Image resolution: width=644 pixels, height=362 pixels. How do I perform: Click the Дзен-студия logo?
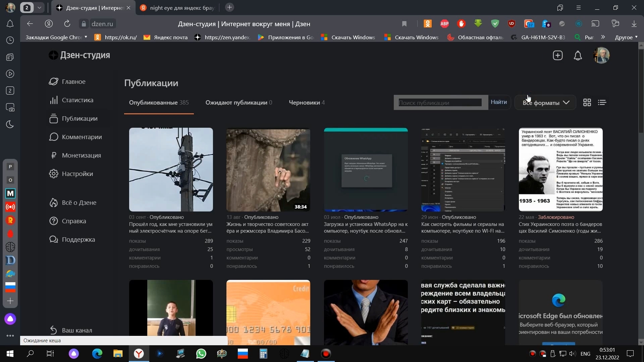[79, 55]
